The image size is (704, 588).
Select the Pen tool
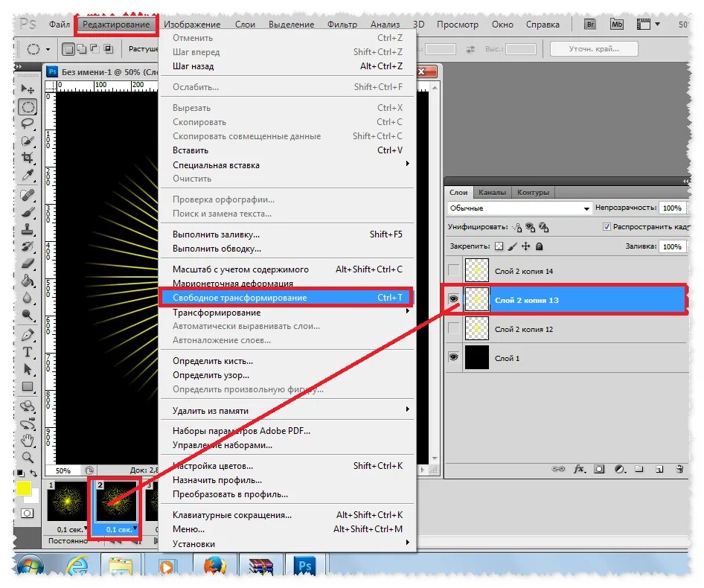(x=28, y=335)
